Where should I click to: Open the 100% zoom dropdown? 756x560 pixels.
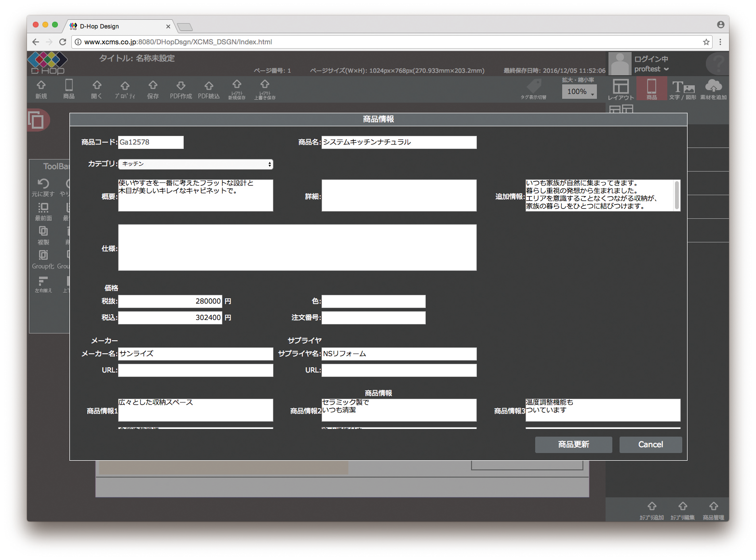pyautogui.click(x=579, y=92)
